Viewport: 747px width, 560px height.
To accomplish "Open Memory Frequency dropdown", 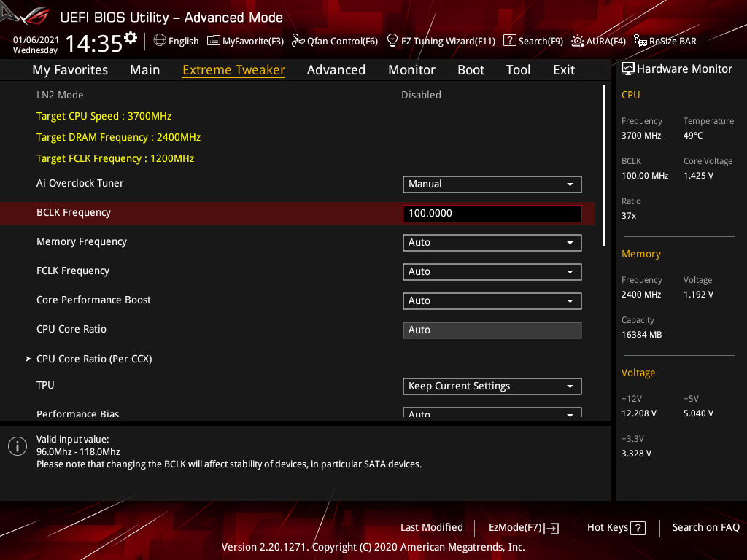I will point(492,242).
